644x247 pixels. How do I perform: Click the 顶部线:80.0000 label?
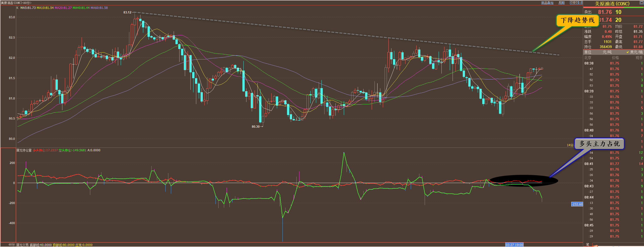(x=64, y=245)
